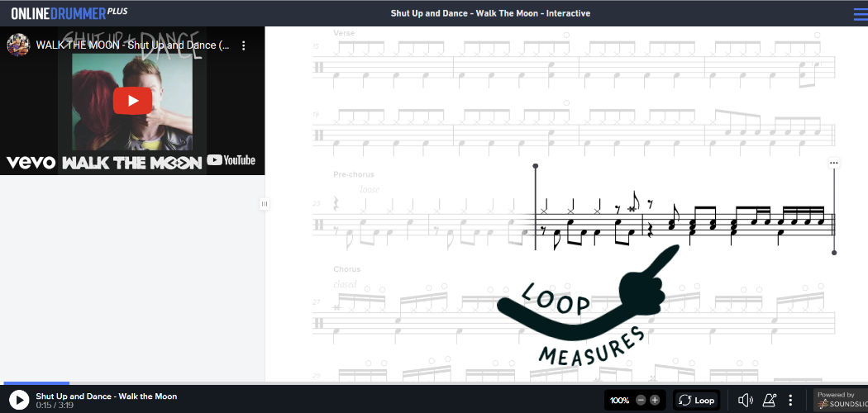Toggle the metronome
868x413 pixels.
pyautogui.click(x=770, y=401)
